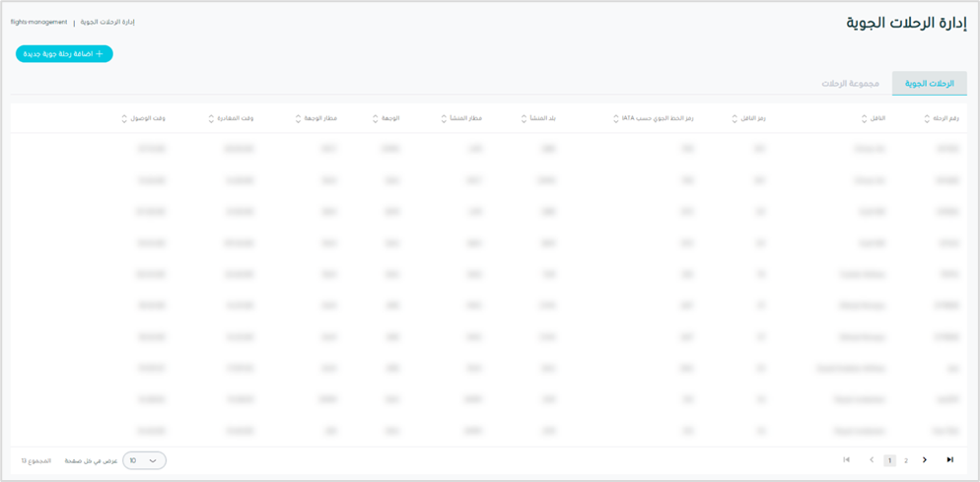This screenshot has width=980, height=482.
Task: Sort by وقت الوصول column arrows
Action: point(124,118)
